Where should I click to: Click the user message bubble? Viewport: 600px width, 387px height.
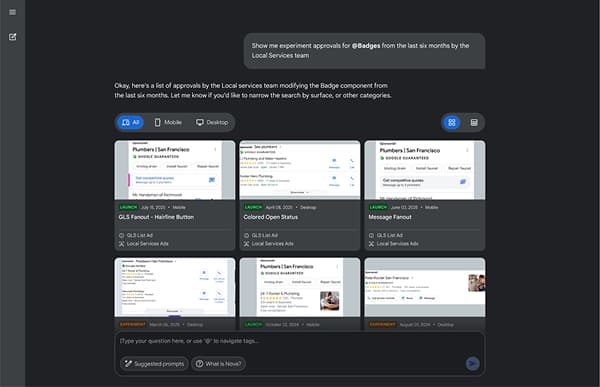(x=364, y=51)
